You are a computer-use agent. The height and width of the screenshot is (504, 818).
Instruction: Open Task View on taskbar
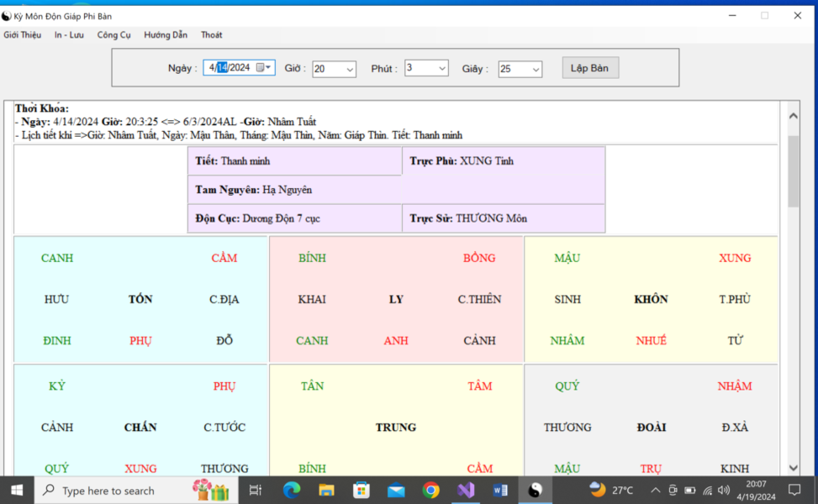click(256, 490)
